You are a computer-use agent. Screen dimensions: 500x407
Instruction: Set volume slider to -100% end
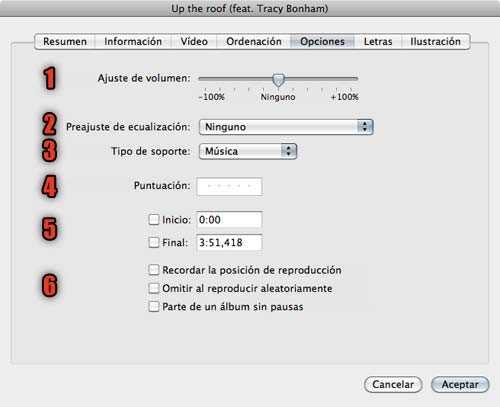(199, 79)
